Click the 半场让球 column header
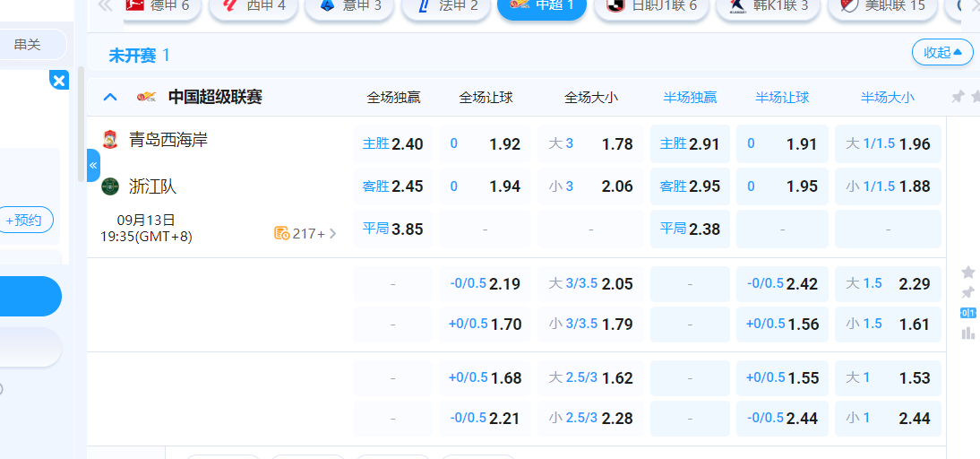 pos(783,97)
